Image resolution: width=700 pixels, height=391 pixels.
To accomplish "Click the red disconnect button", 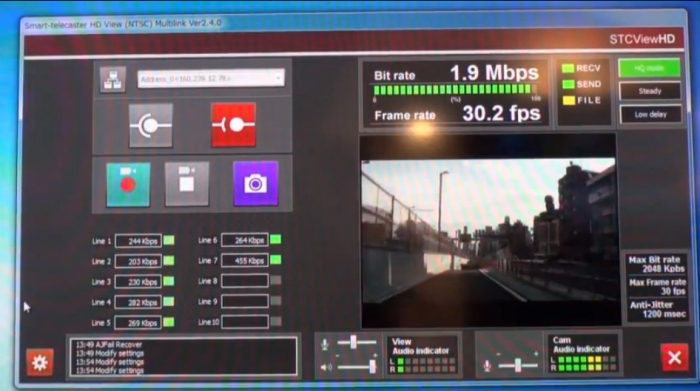I will click(233, 125).
